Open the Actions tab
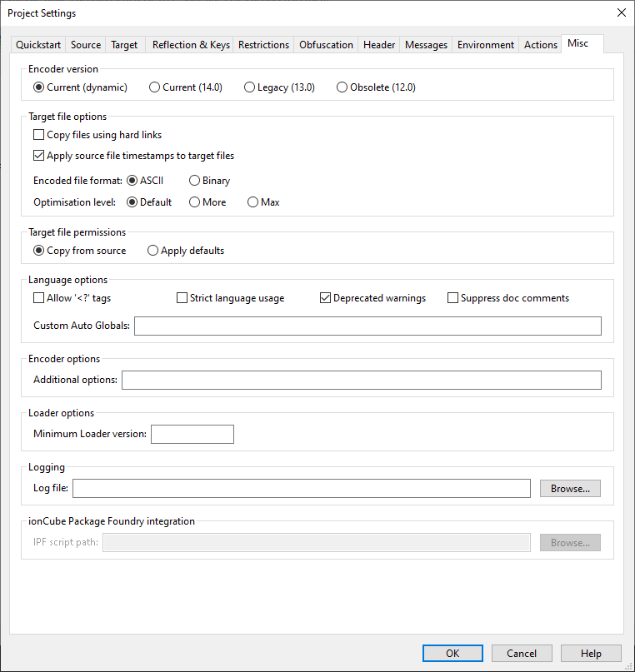Image resolution: width=635 pixels, height=672 pixels. click(x=540, y=45)
